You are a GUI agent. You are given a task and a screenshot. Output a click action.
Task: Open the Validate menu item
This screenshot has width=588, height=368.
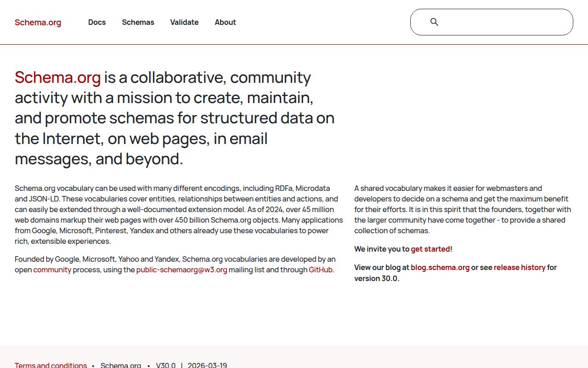click(184, 22)
